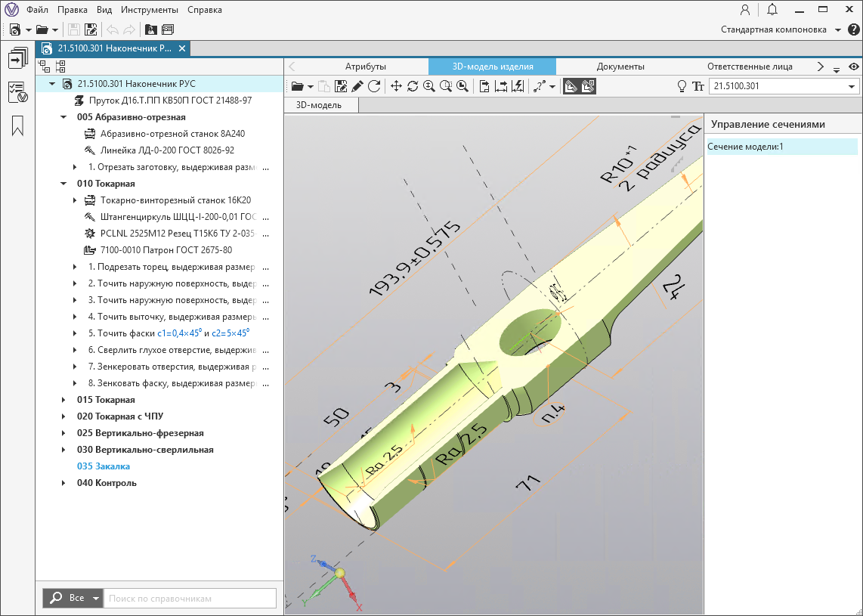Click the Поиск по справочникам search field
Viewport: 863px width, 616px height.
point(189,598)
